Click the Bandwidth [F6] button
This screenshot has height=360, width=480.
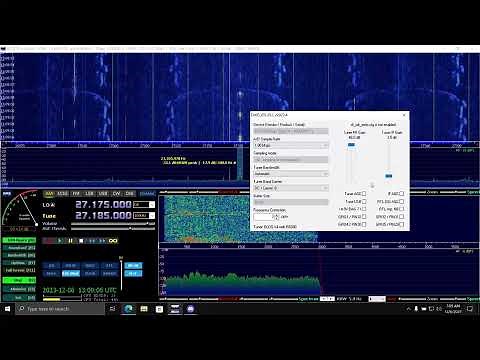point(19,255)
